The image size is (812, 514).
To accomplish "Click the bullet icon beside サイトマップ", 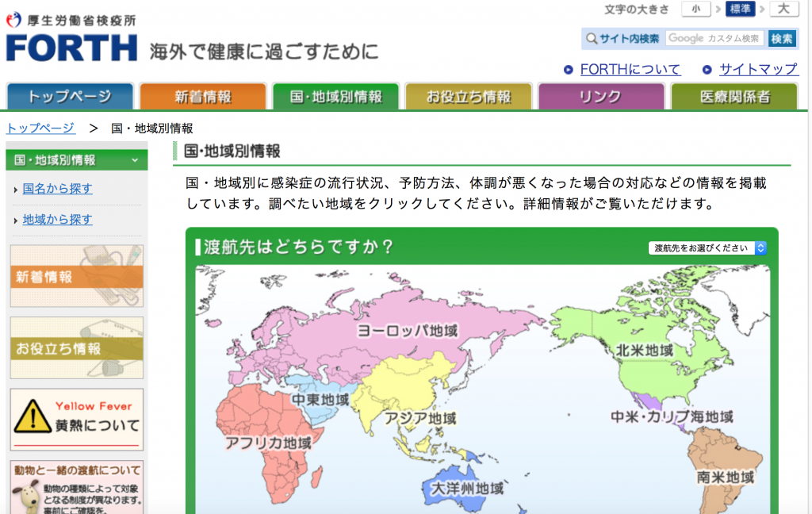I will click(707, 70).
